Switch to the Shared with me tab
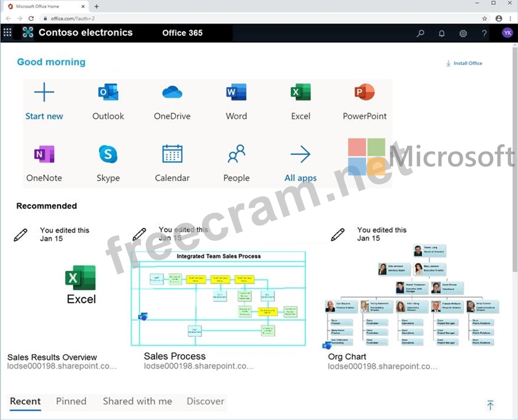 (x=137, y=401)
